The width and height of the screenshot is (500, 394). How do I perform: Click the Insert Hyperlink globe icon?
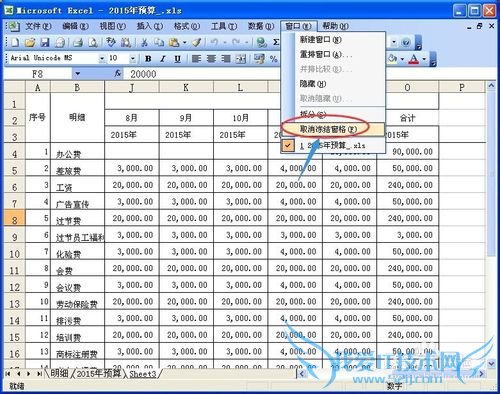tap(262, 42)
